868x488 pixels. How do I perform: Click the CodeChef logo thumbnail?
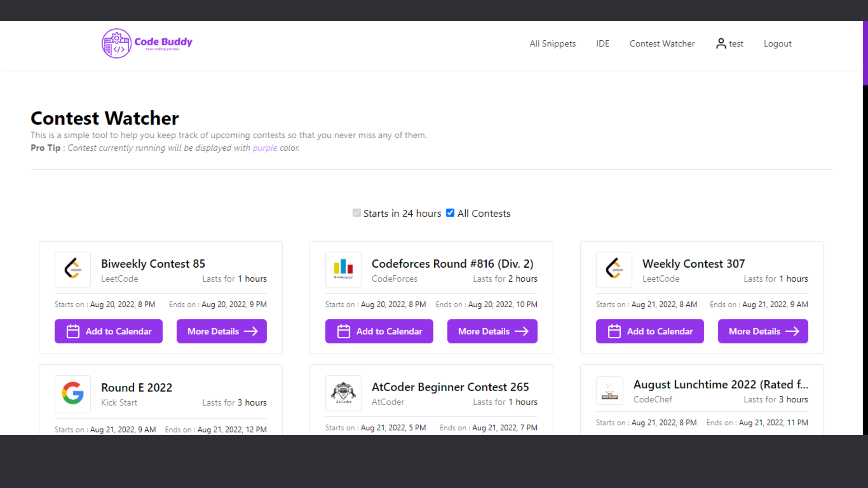pyautogui.click(x=609, y=390)
